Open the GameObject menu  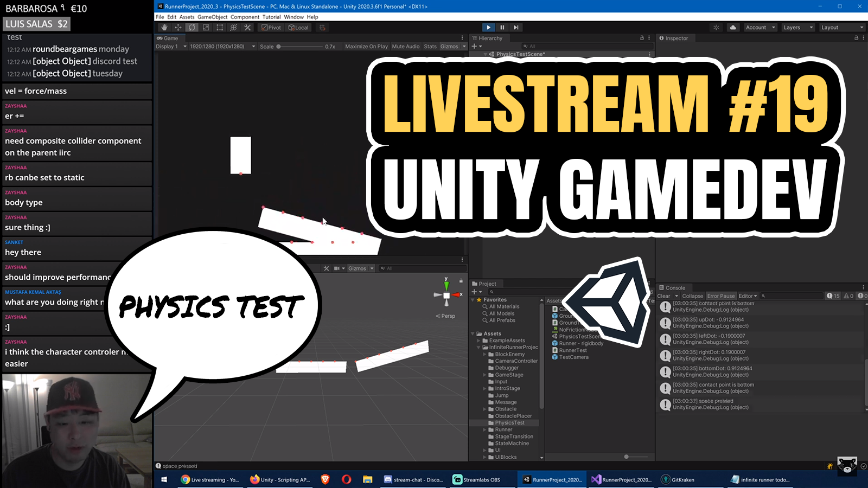click(x=213, y=17)
